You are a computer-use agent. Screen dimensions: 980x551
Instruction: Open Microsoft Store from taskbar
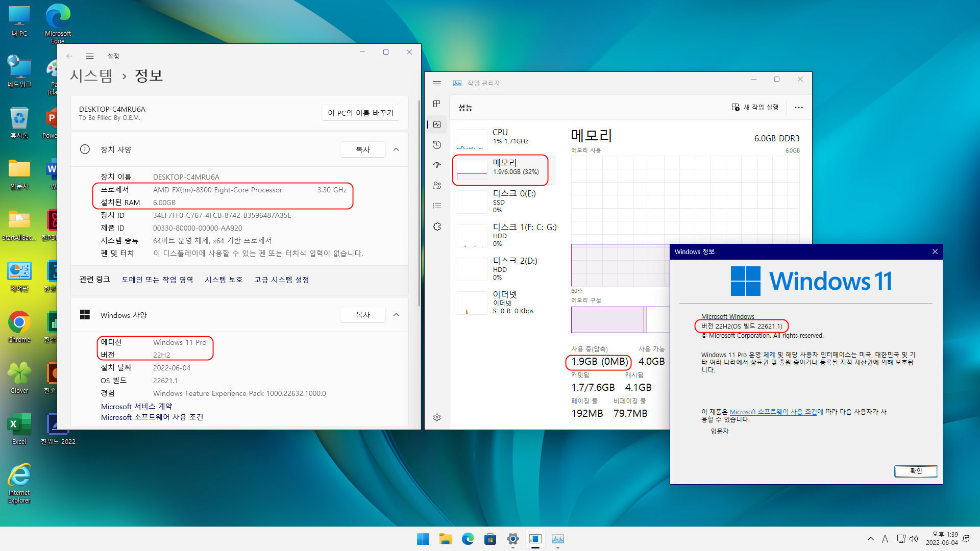point(491,539)
